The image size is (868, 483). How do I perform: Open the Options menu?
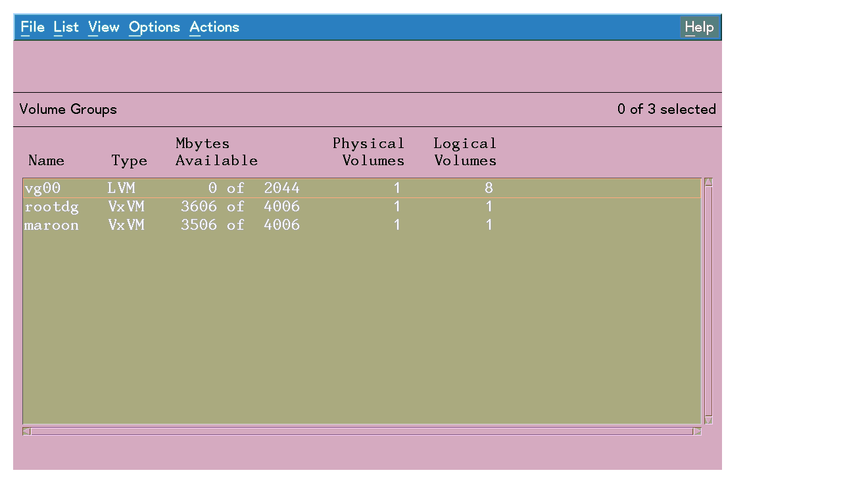(x=154, y=27)
